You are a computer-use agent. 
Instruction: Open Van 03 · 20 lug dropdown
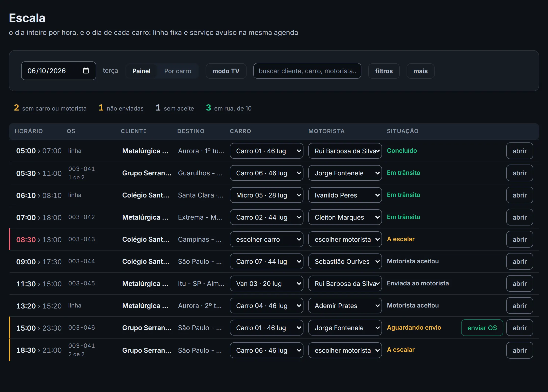point(267,283)
